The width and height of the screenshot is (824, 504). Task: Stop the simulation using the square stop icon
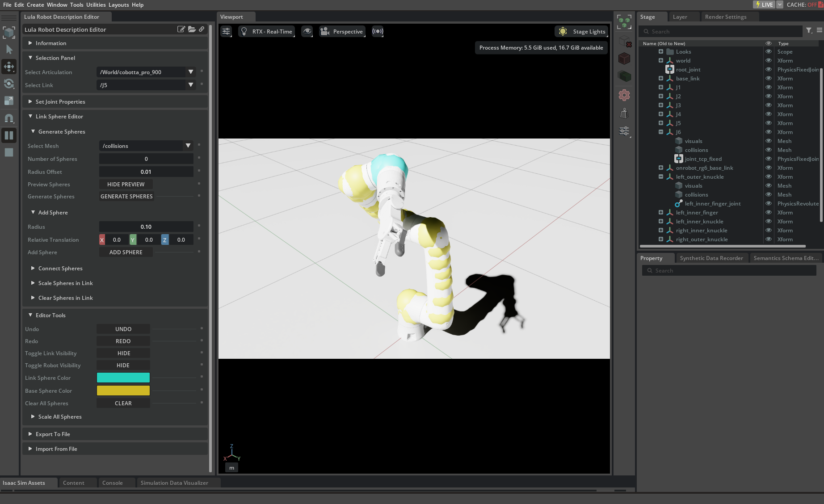pyautogui.click(x=9, y=152)
